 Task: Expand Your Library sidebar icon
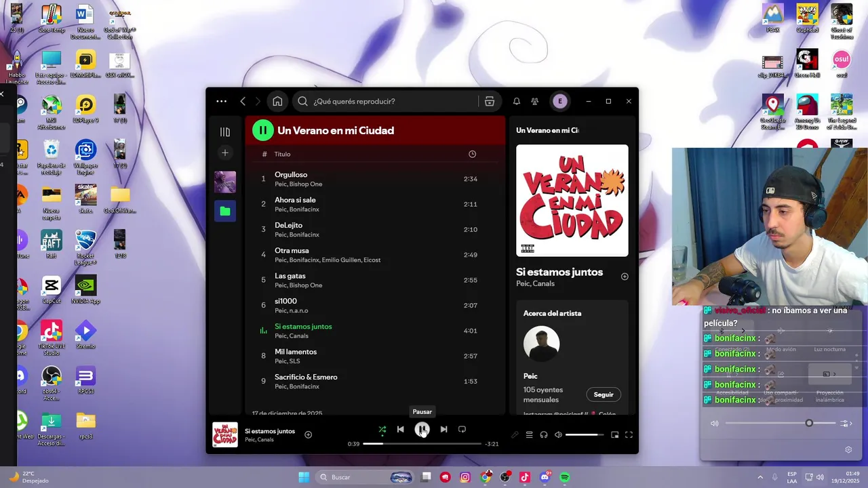point(225,132)
